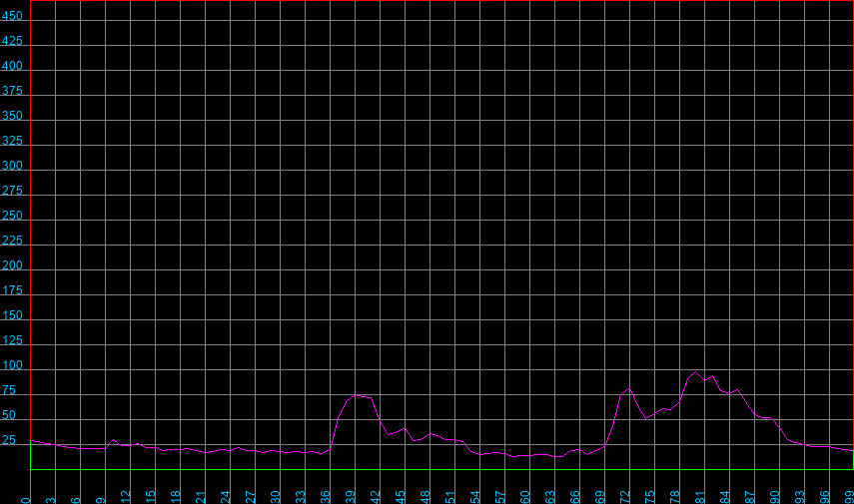The width and height of the screenshot is (854, 504).
Task: Select the 81 tick label on the horizontal axis
Action: pyautogui.click(x=700, y=496)
